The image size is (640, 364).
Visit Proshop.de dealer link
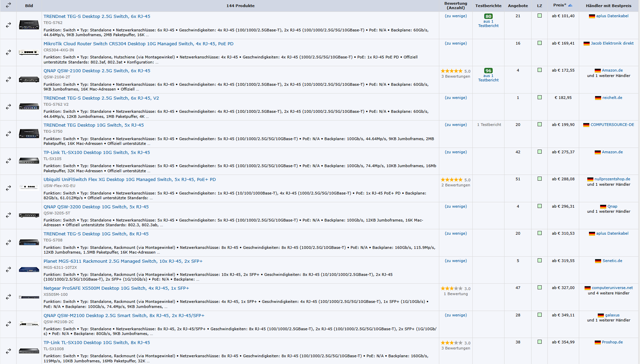pyautogui.click(x=612, y=342)
